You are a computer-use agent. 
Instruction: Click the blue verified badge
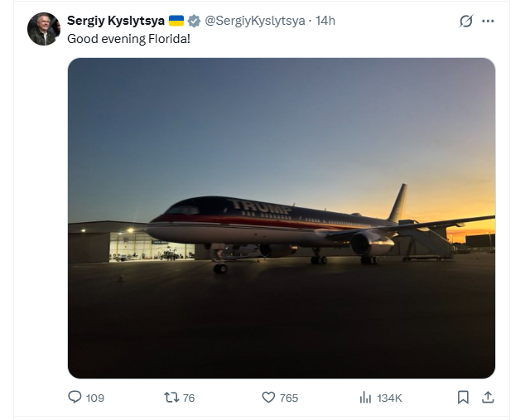point(194,21)
